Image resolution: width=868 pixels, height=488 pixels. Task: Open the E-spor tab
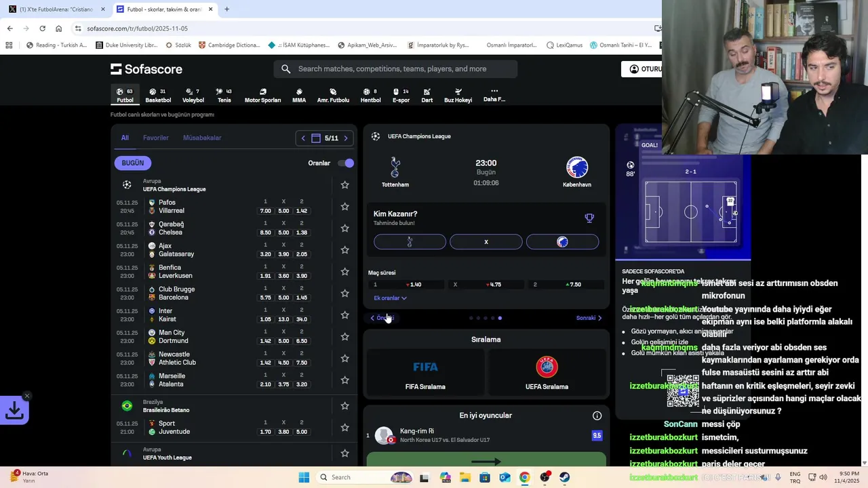401,96
